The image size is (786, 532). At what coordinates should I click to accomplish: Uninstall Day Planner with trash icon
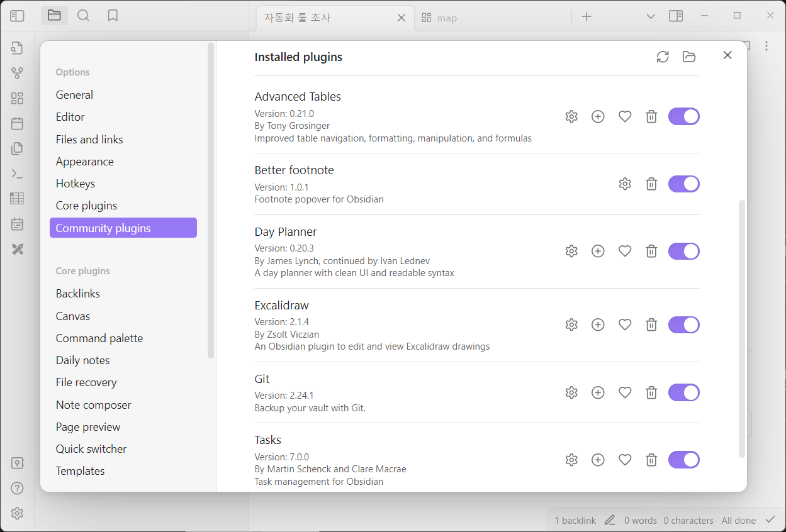pos(651,251)
